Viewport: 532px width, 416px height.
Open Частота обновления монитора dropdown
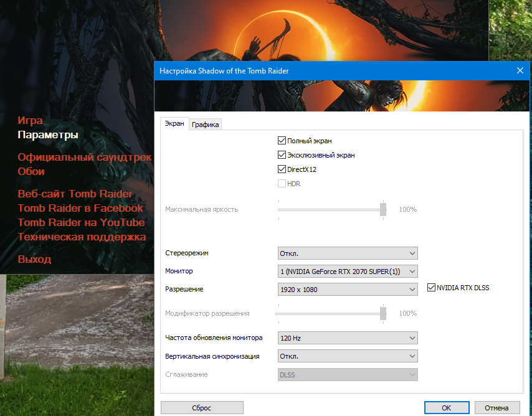click(x=348, y=338)
